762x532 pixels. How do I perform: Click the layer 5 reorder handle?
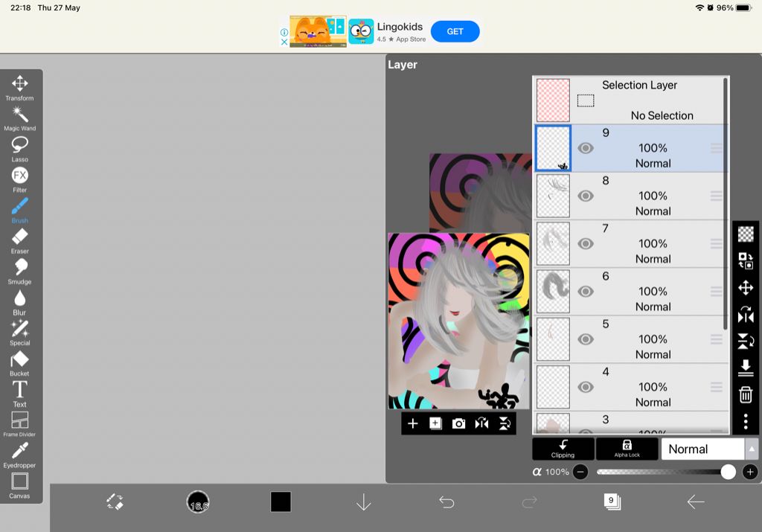[x=716, y=339]
